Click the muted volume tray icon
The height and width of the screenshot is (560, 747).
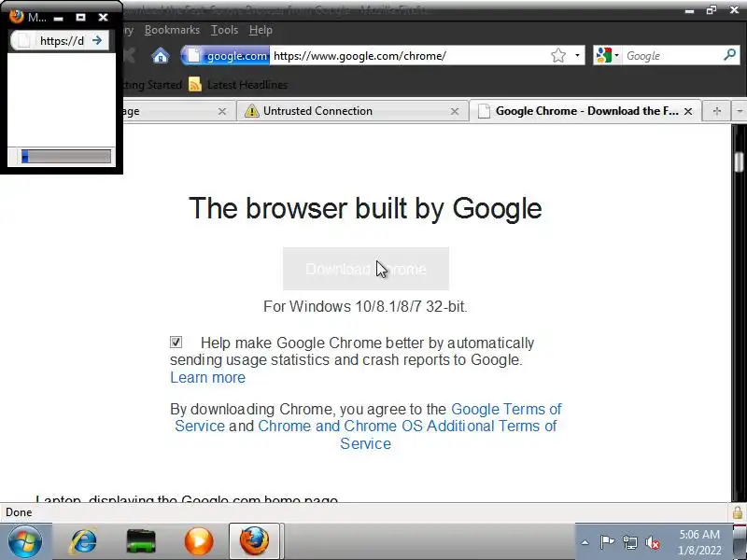pos(653,542)
